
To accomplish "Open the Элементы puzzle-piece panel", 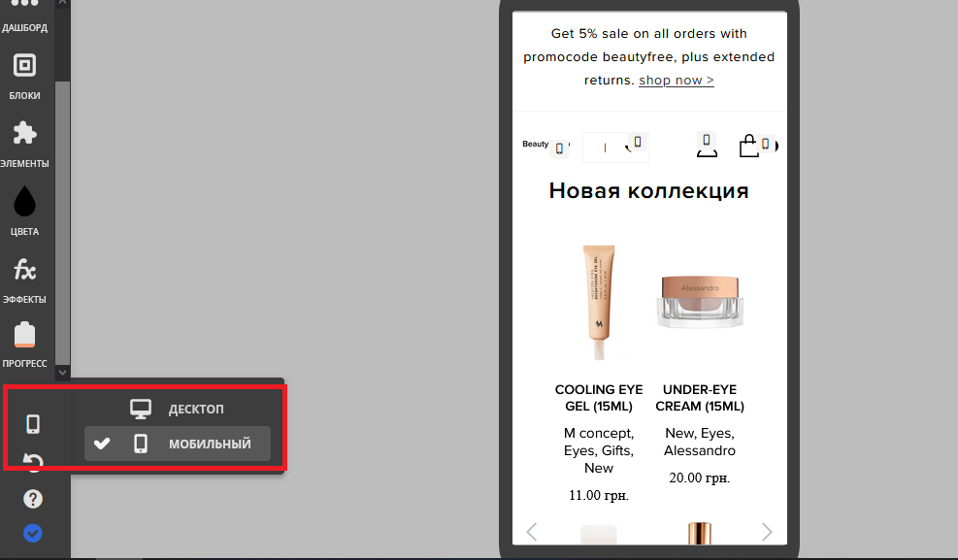I will click(x=24, y=143).
